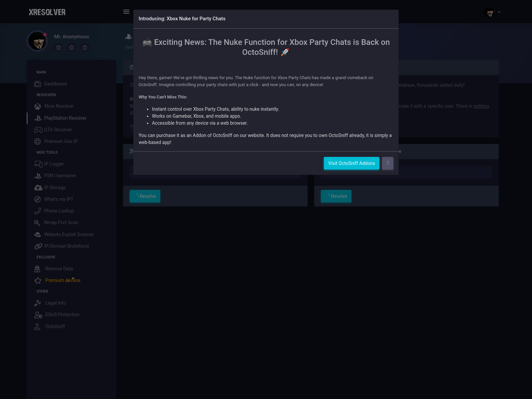Open the IP Logger tool
This screenshot has height=399, width=532.
(54, 164)
